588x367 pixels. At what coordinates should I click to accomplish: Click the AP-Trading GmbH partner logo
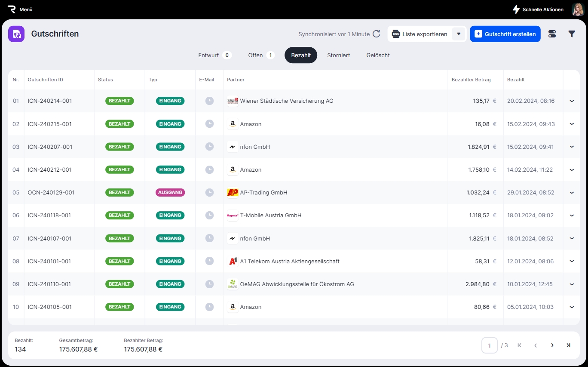(233, 193)
